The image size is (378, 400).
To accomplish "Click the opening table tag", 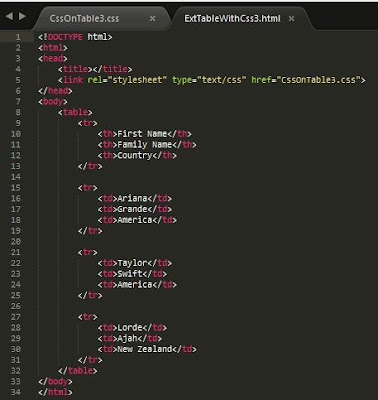I will click(x=75, y=112).
